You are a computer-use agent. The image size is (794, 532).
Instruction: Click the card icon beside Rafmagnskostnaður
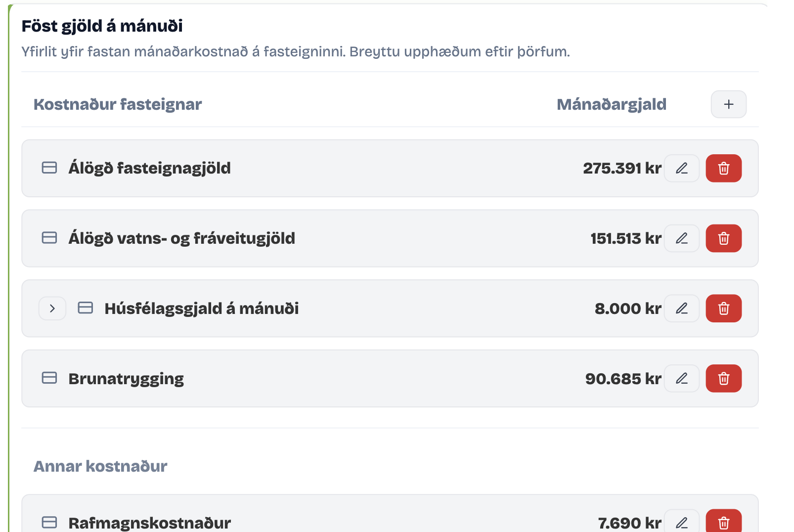pyautogui.click(x=49, y=522)
